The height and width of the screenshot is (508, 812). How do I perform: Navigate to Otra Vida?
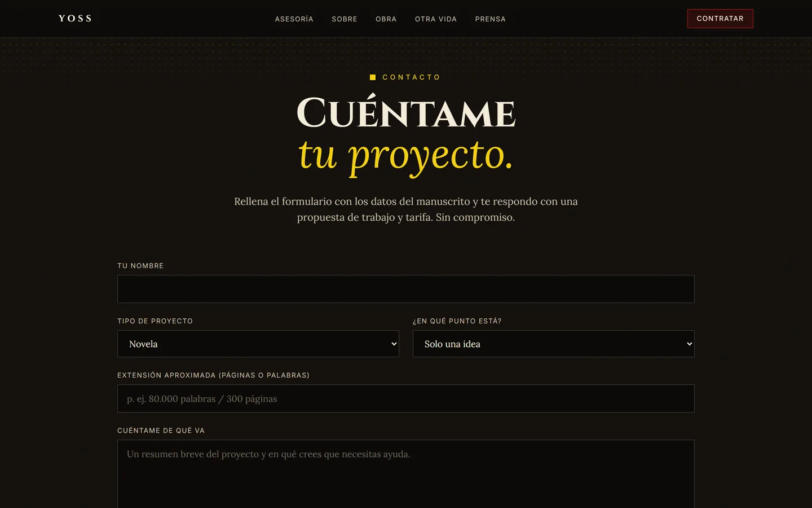[x=436, y=19]
